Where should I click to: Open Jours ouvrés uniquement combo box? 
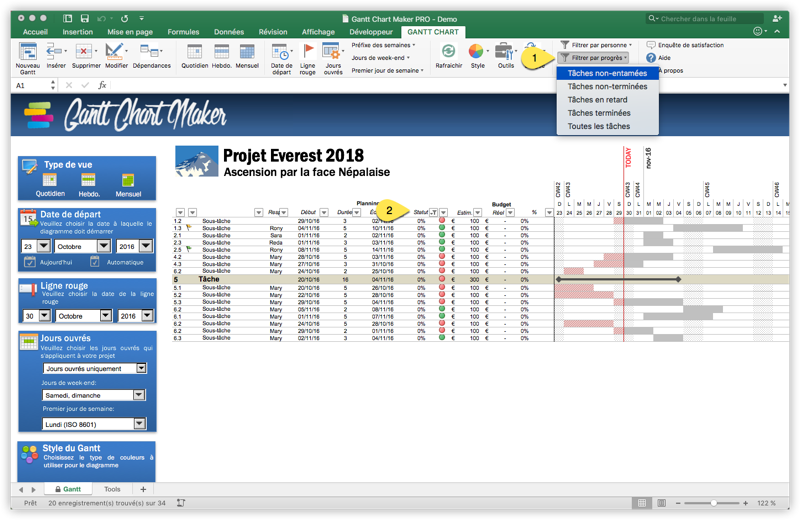(x=141, y=368)
